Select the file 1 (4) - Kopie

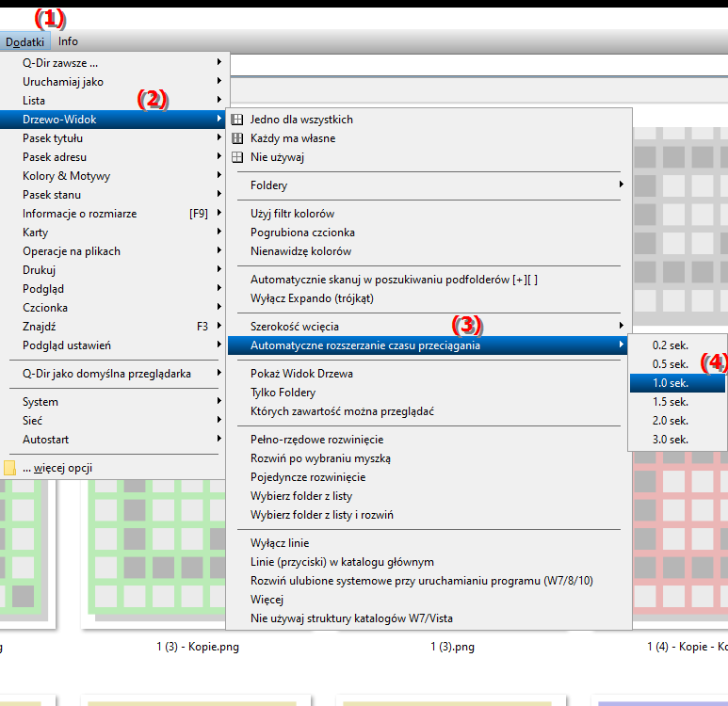pos(688,647)
